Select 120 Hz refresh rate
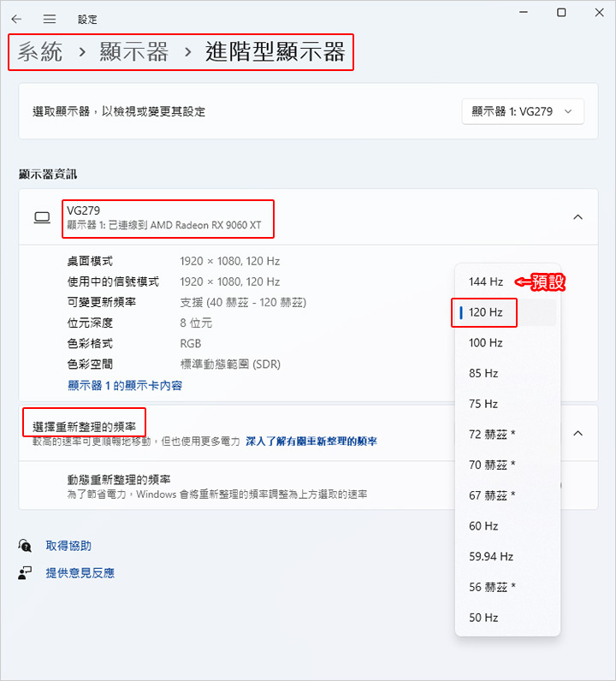This screenshot has width=616, height=681. point(507,312)
